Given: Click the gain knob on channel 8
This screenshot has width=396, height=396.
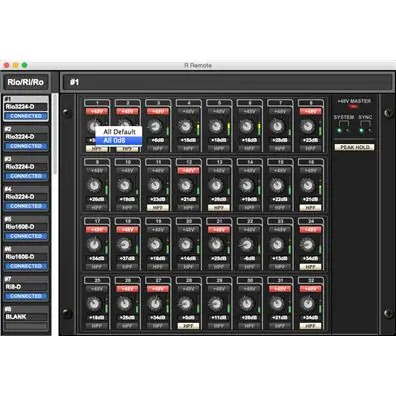Looking at the screenshot, I should [308, 126].
